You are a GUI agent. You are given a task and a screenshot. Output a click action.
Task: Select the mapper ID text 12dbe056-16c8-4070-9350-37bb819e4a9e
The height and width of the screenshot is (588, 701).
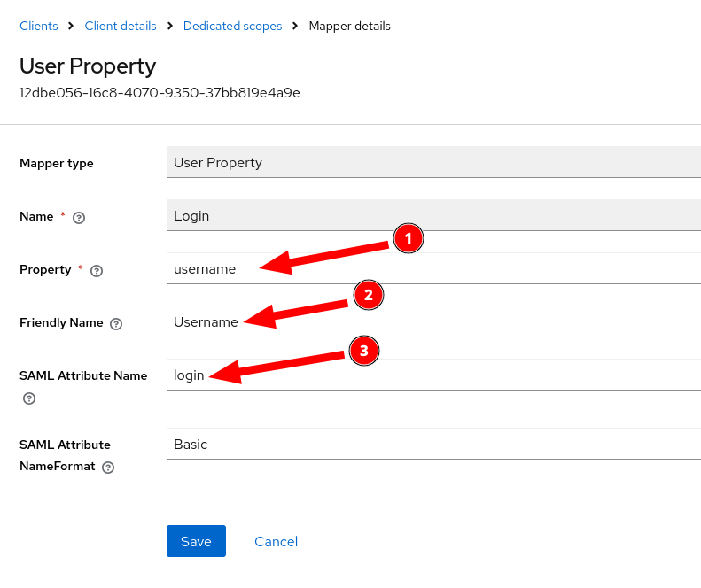[x=160, y=93]
